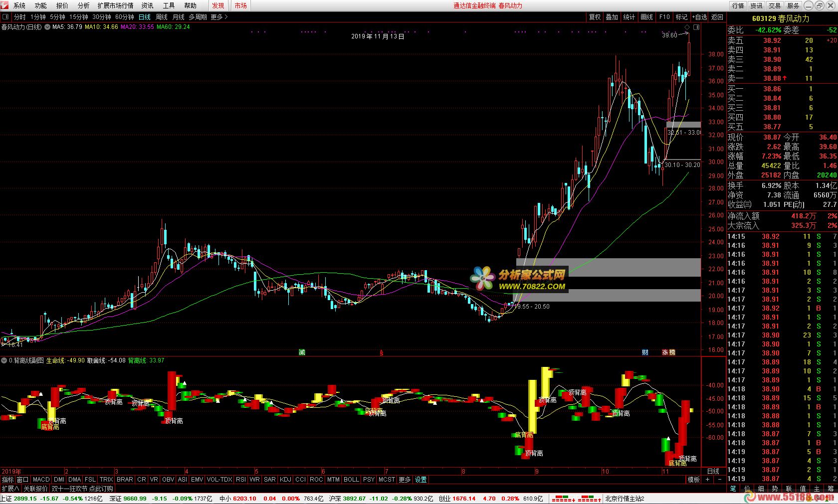838x504 pixels.
Task: Open the 复权 dropdown
Action: 595,17
